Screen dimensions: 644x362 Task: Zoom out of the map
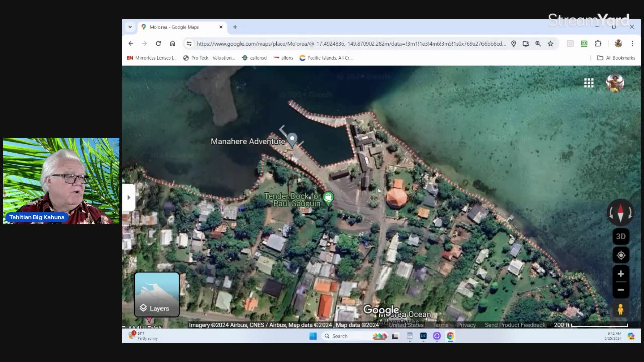tap(621, 290)
